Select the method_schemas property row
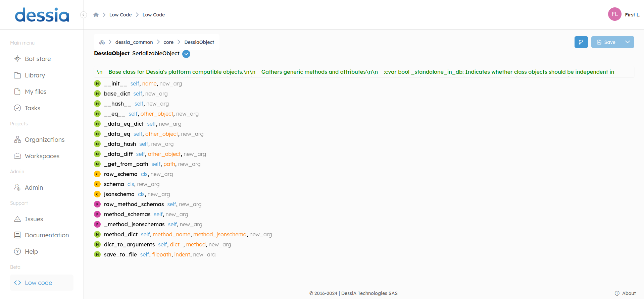Image resolution: width=644 pixels, height=299 pixels. (x=141, y=214)
